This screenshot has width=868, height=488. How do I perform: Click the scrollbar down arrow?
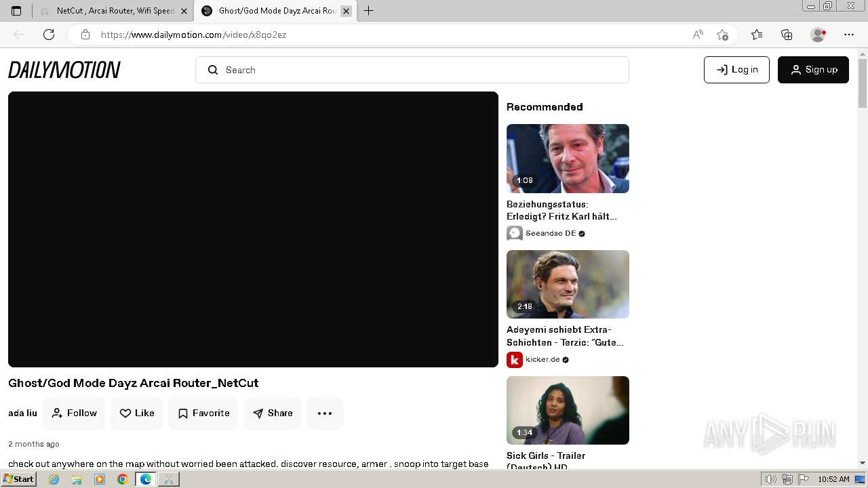coord(863,463)
